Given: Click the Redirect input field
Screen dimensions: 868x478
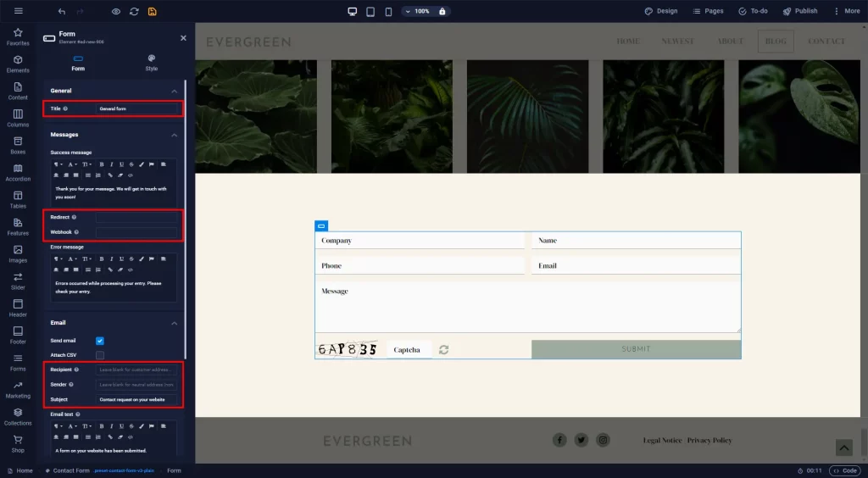Looking at the screenshot, I should (136, 218).
